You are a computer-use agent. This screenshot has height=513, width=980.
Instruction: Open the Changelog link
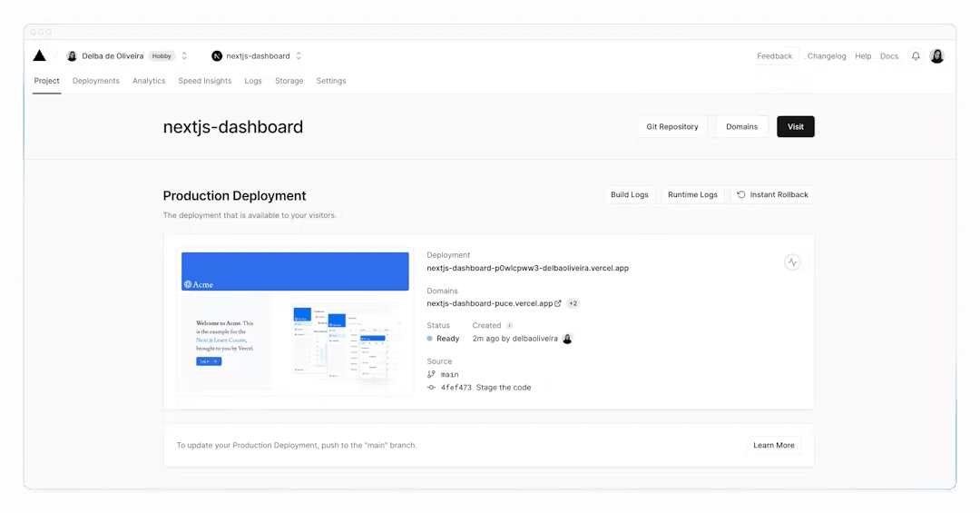(x=827, y=56)
